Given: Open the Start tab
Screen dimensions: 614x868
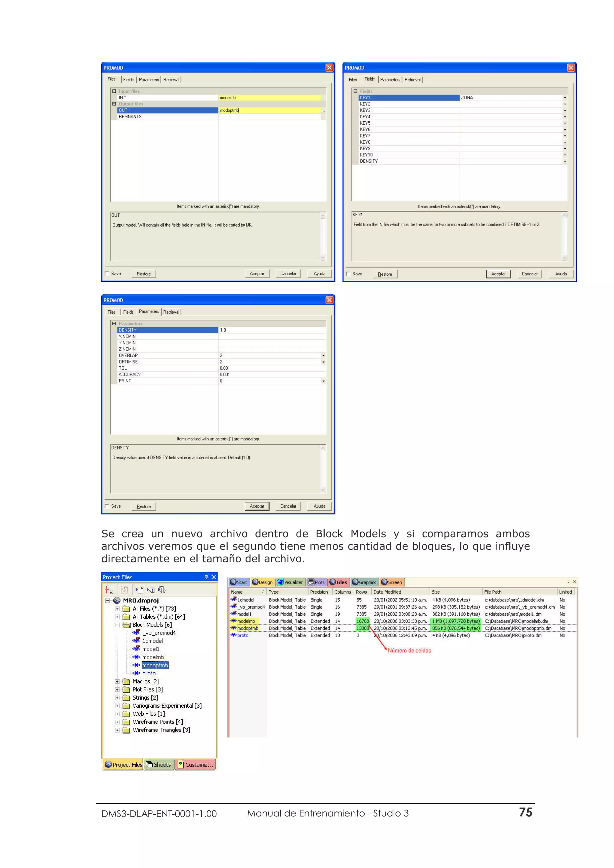Looking at the screenshot, I should coord(239,582).
